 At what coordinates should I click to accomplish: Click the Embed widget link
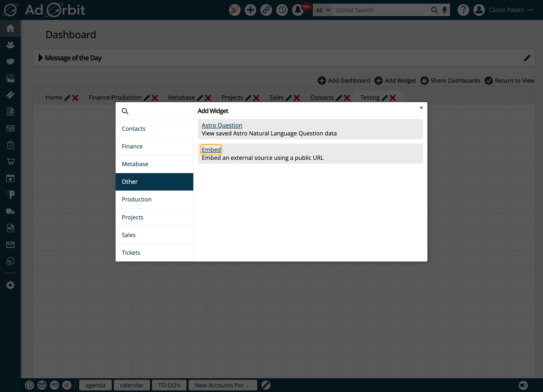click(x=211, y=149)
